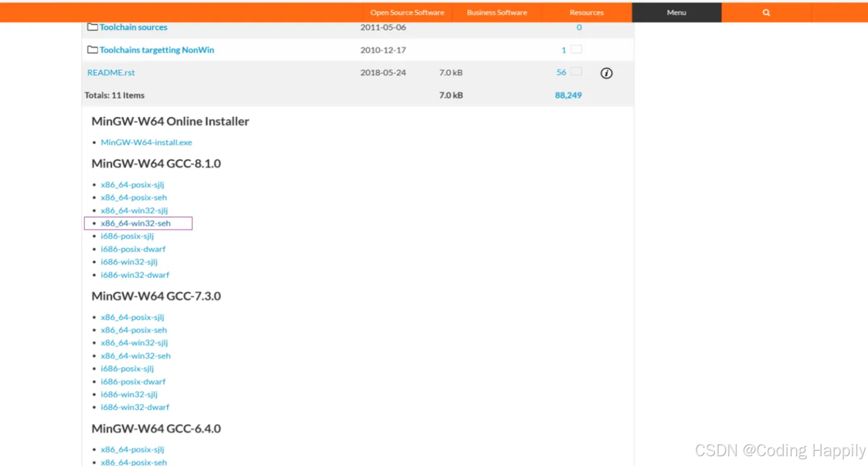Choose i686-posix-dwarf under GCC-8.1.0
Screen dimensions: 868x466
pyautogui.click(x=133, y=249)
